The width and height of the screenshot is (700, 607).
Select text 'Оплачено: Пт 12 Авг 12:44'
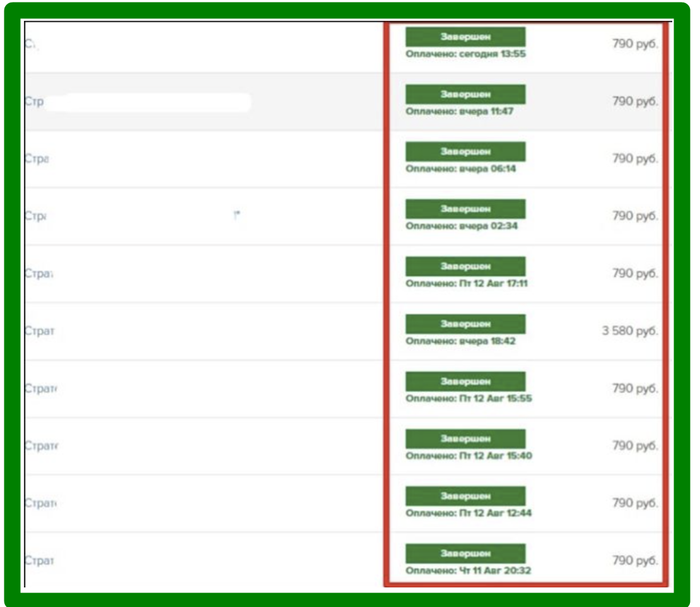click(x=469, y=513)
